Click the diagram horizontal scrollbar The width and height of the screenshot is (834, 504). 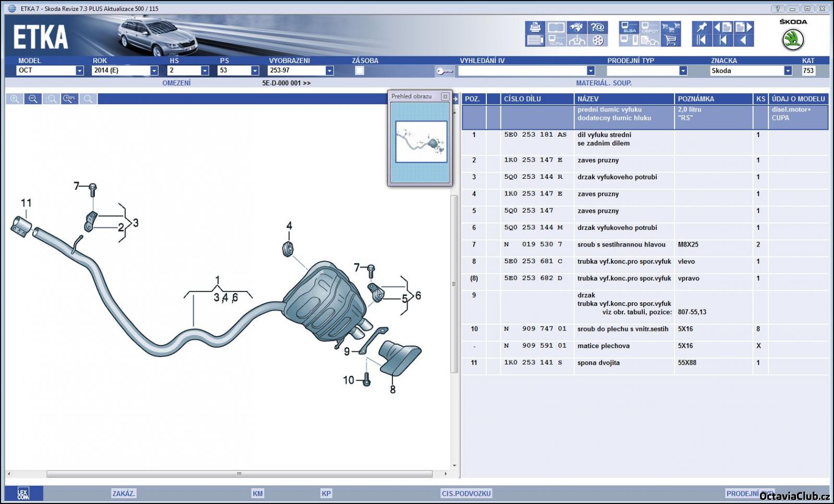click(239, 474)
